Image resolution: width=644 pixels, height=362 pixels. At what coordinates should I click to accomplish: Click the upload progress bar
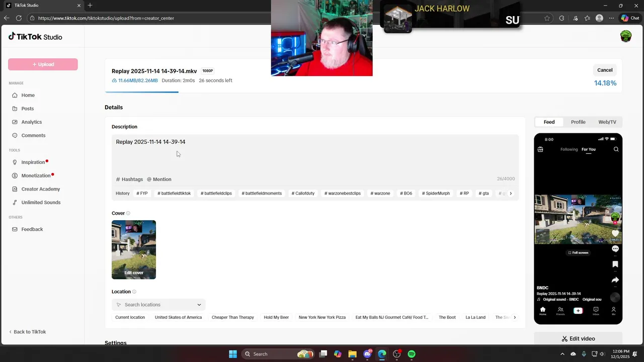363,92
